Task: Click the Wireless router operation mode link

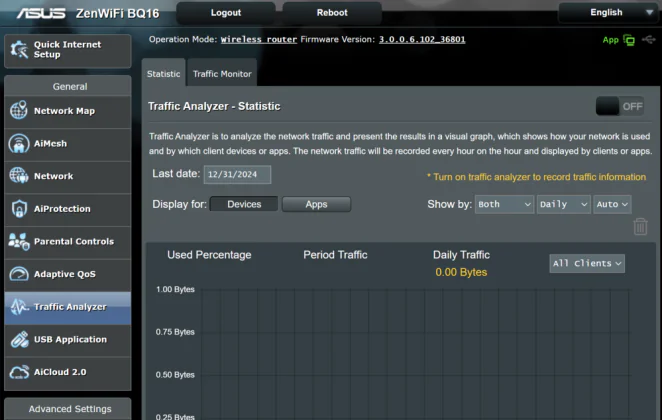Action: (259, 39)
